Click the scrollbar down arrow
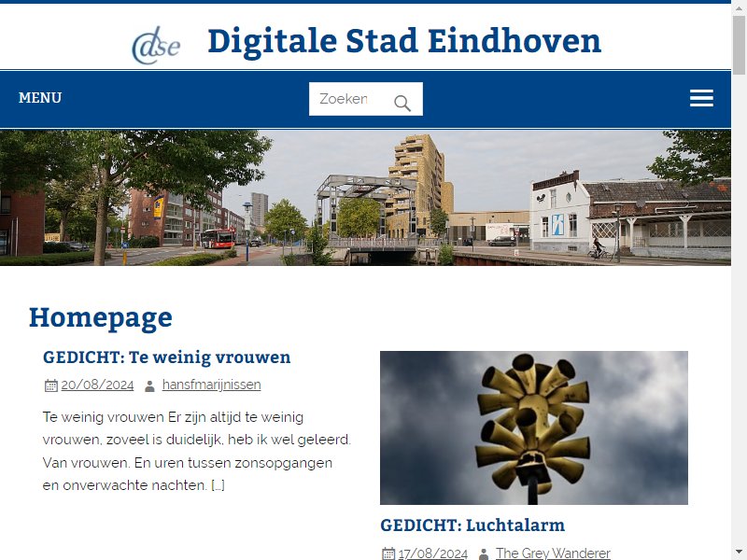 coord(739,553)
